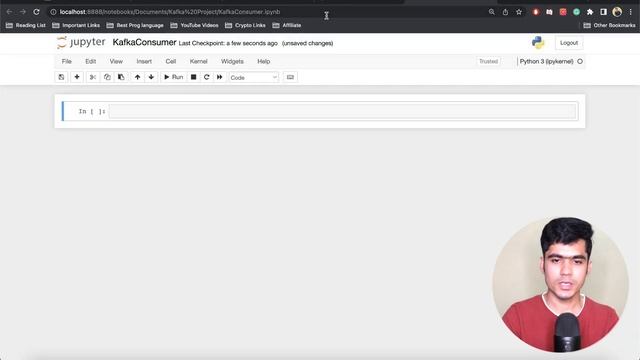Select the cell via its In [ ] prompt

[92, 111]
